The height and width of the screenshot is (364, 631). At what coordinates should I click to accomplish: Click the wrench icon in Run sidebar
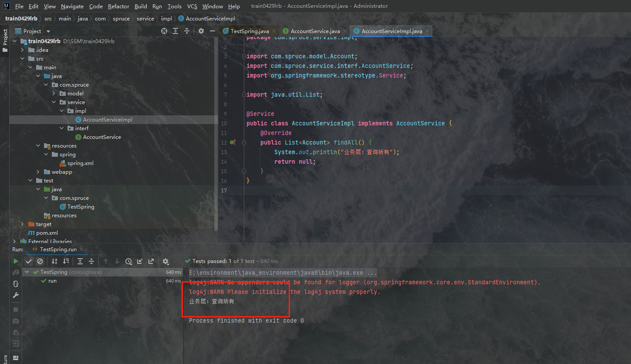pyautogui.click(x=16, y=295)
